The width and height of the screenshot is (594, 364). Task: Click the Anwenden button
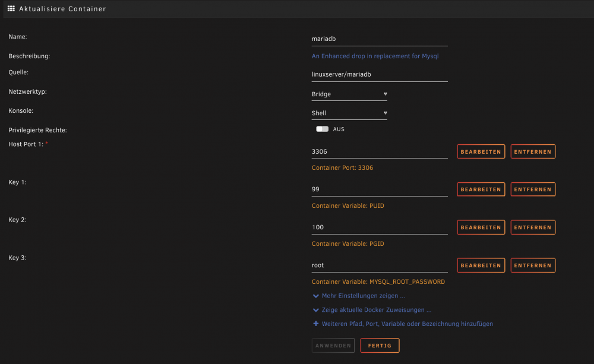pyautogui.click(x=333, y=346)
